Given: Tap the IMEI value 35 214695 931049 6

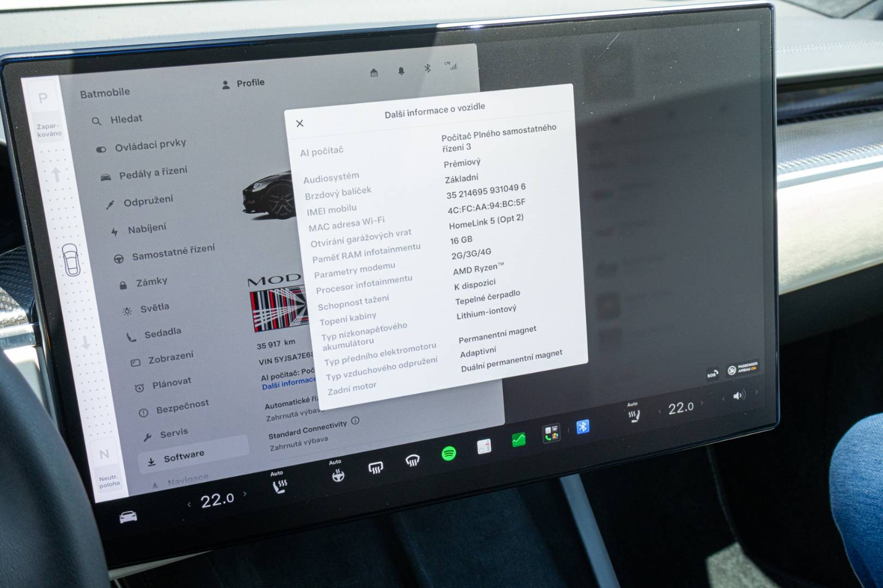Looking at the screenshot, I should (x=486, y=191).
